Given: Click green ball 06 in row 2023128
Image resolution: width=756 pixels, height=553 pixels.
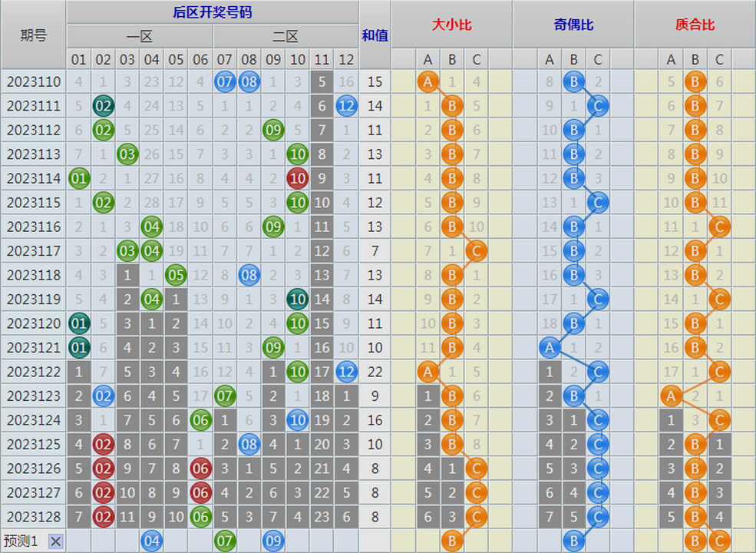Looking at the screenshot, I should pyautogui.click(x=200, y=517).
